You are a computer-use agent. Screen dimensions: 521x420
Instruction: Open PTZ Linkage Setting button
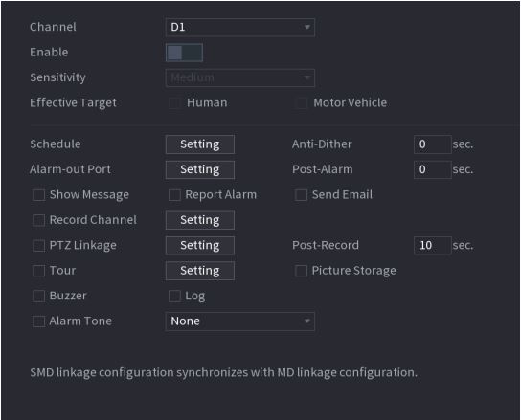(200, 246)
